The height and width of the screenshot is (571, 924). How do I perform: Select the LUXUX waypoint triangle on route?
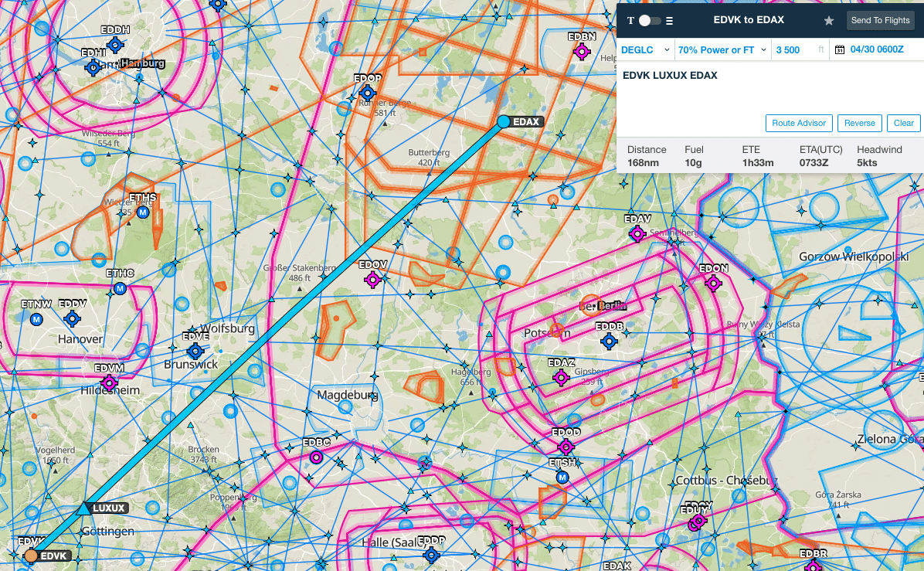pyautogui.click(x=84, y=508)
